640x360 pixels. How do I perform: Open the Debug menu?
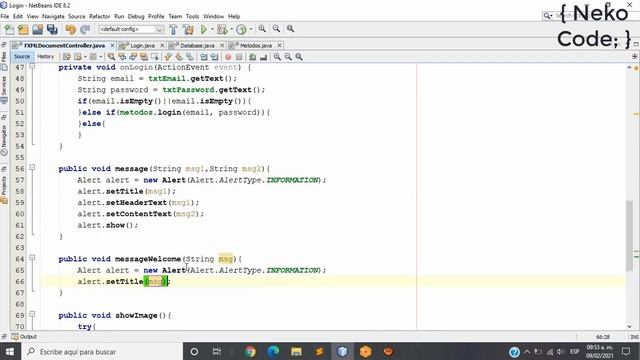point(136,16)
